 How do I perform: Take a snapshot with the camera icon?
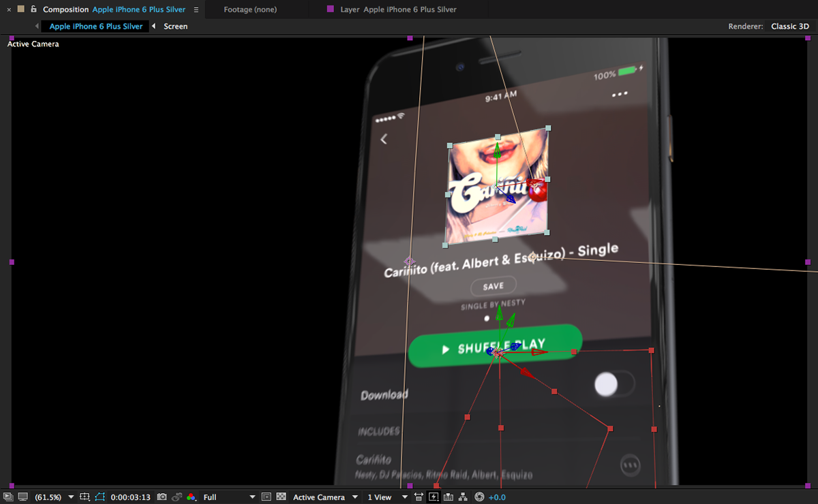162,497
